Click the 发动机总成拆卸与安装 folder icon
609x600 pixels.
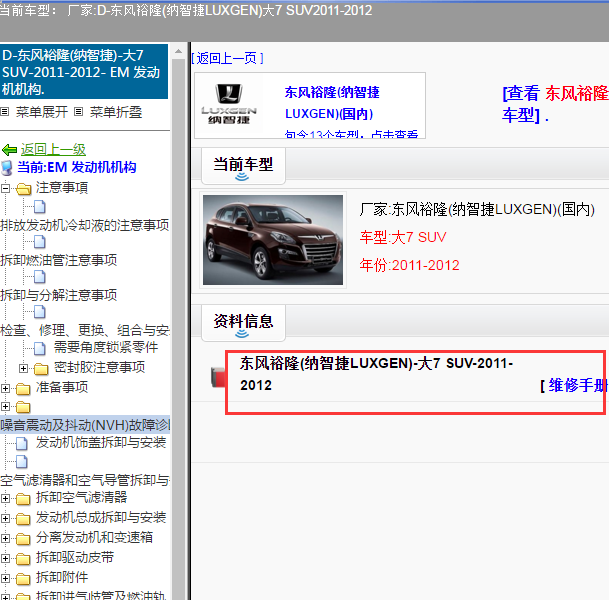tap(23, 519)
